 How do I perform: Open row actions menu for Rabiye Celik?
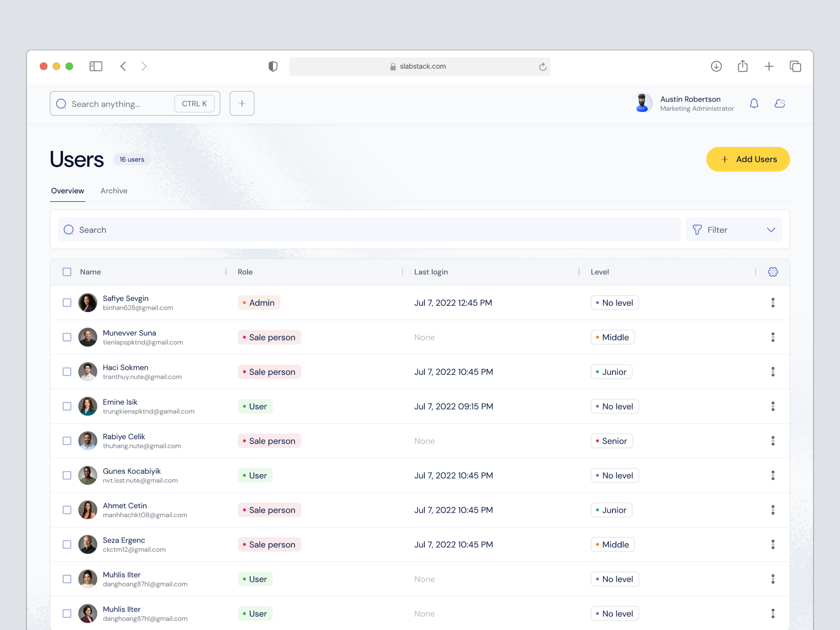773,441
